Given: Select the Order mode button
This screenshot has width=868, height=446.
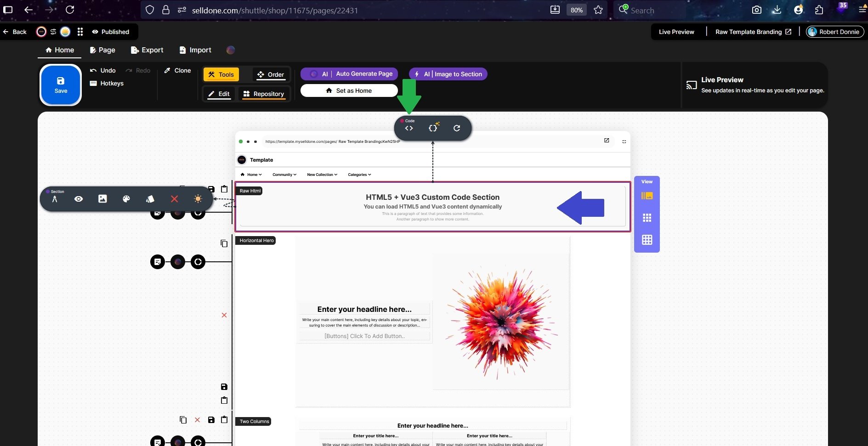Looking at the screenshot, I should 271,74.
